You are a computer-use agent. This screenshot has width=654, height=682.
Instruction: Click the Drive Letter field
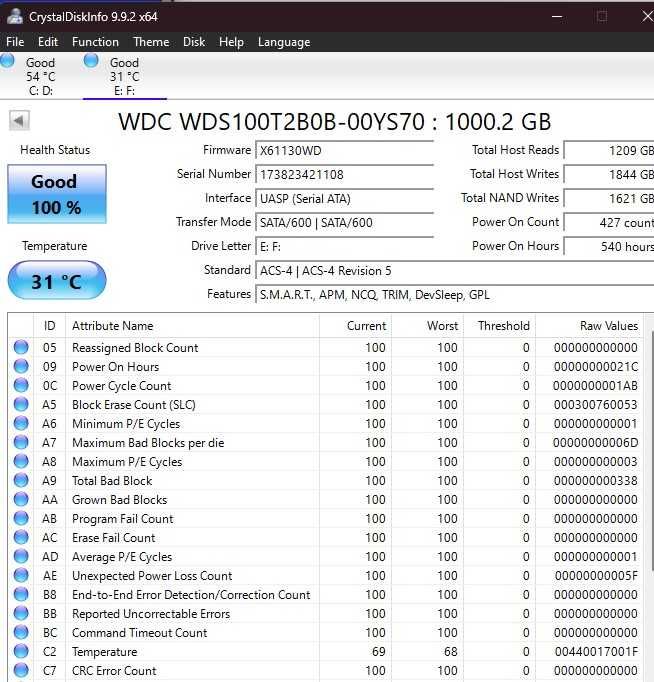344,247
